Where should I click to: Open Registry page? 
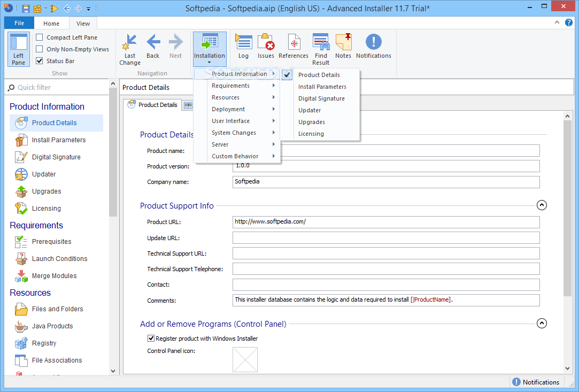point(56,343)
